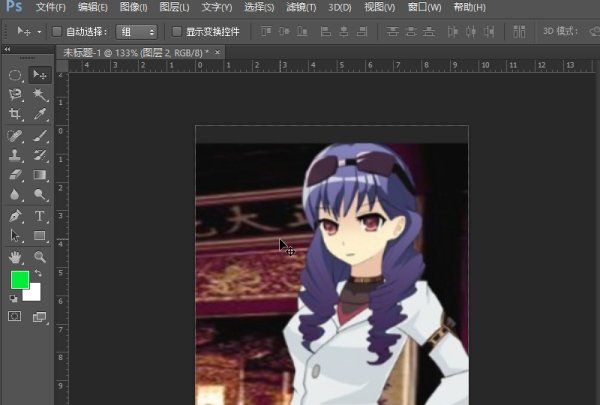The width and height of the screenshot is (600, 405).
Task: Select the Dodge tool
Action: click(x=39, y=194)
